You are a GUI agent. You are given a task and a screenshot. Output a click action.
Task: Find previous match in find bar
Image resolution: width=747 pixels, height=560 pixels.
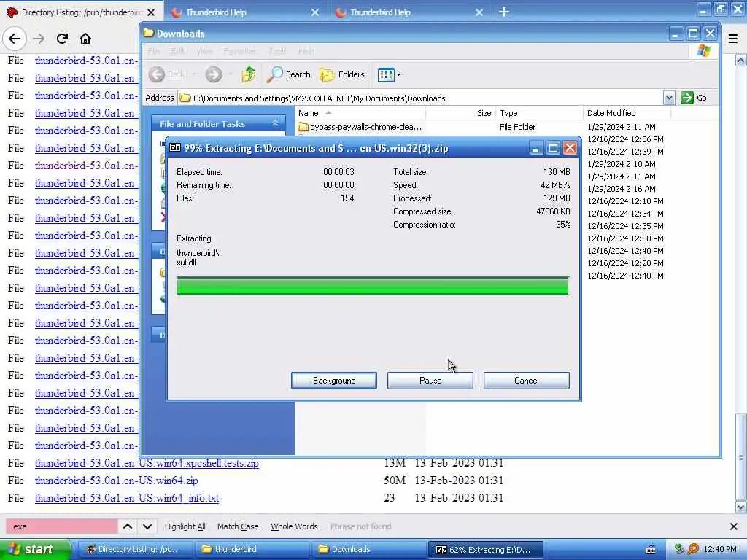[x=128, y=526]
